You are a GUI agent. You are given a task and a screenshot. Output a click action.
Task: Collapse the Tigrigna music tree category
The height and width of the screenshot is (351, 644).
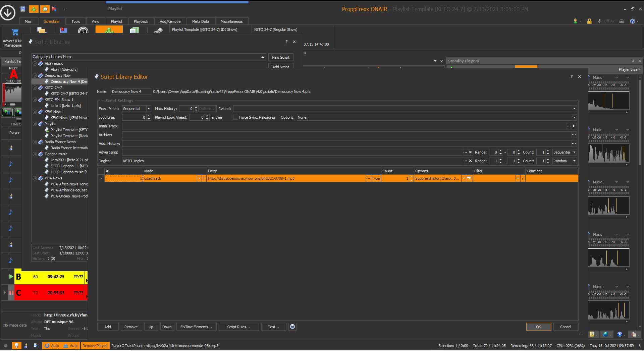pos(35,154)
